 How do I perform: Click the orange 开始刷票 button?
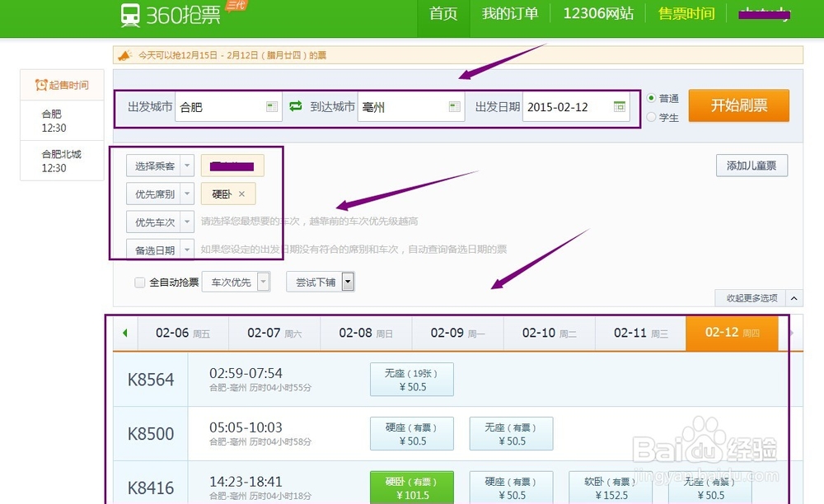(x=738, y=105)
